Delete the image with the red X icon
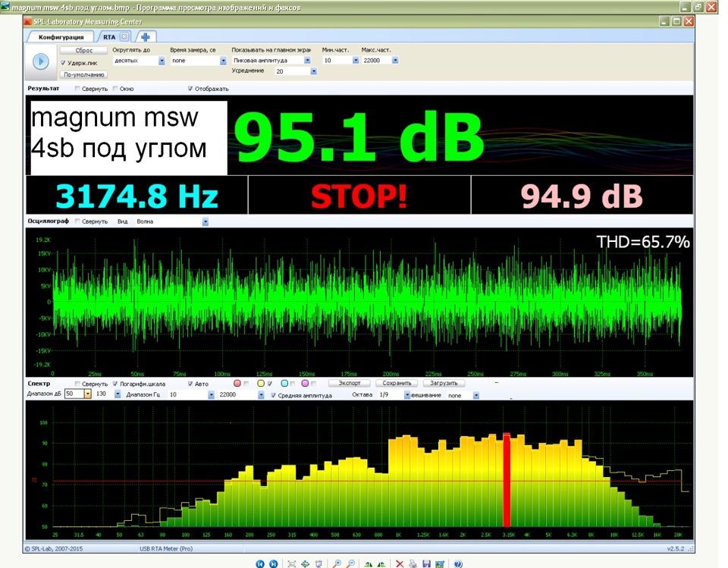The height and width of the screenshot is (568, 728). pos(400,563)
